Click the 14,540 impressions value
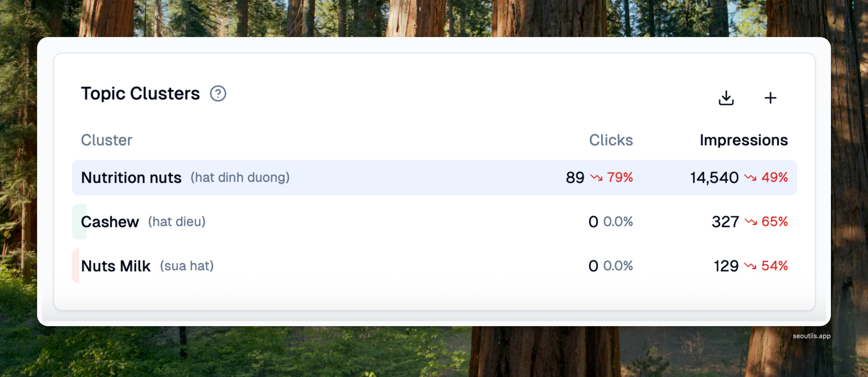This screenshot has width=868, height=377. pos(714,177)
